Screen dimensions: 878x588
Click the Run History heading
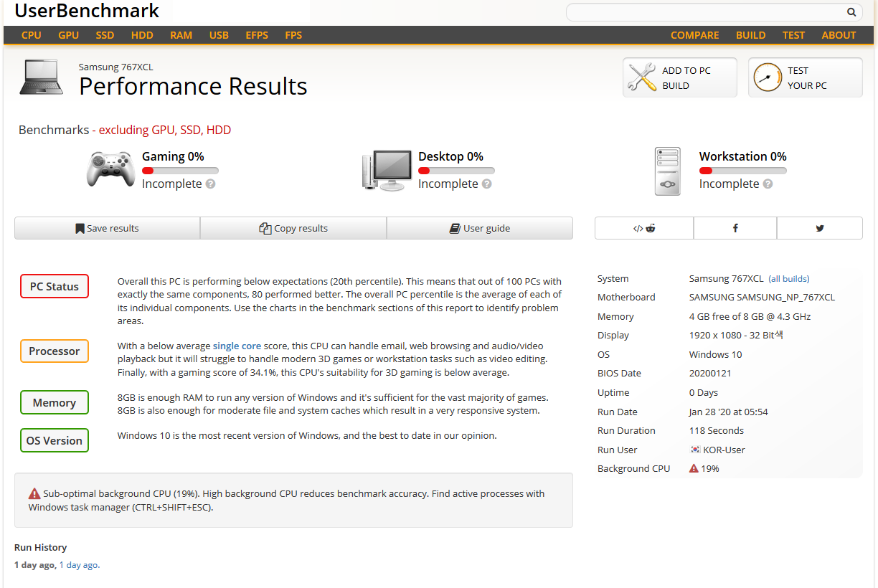tap(40, 547)
